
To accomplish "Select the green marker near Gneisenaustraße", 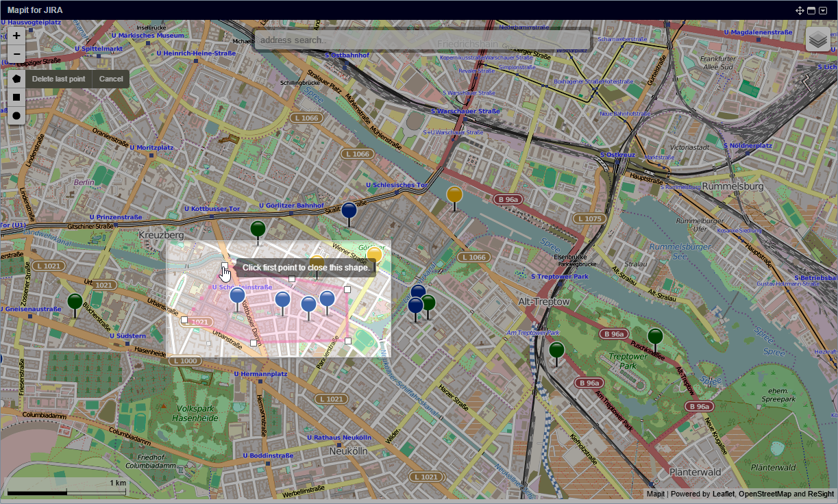I will coord(73,299).
